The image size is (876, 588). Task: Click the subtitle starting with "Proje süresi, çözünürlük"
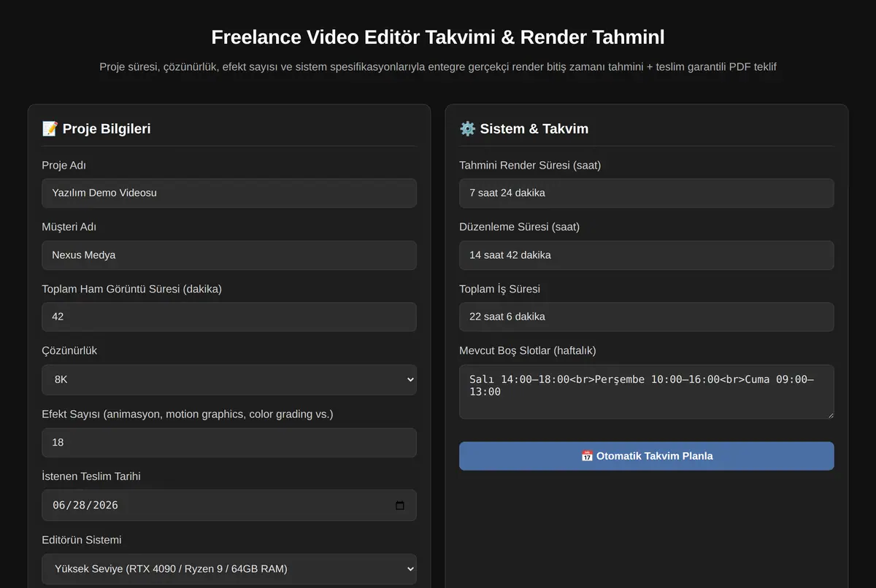click(438, 67)
